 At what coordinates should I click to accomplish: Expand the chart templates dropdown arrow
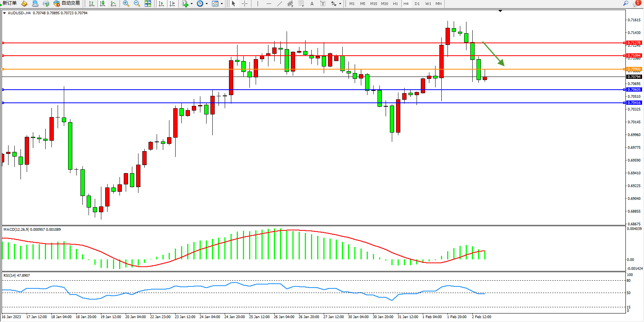[x=222, y=4]
